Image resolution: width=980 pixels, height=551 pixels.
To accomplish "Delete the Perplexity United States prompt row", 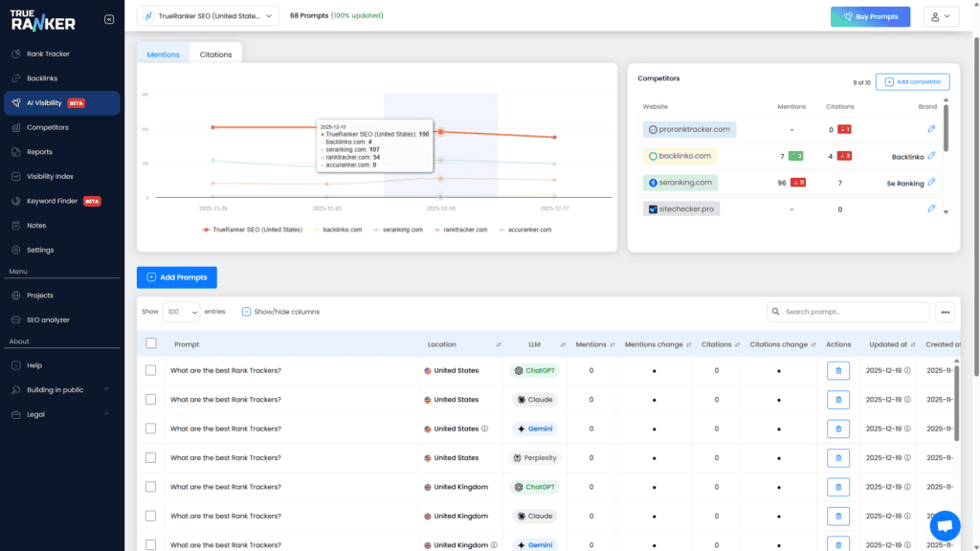I will [x=837, y=458].
